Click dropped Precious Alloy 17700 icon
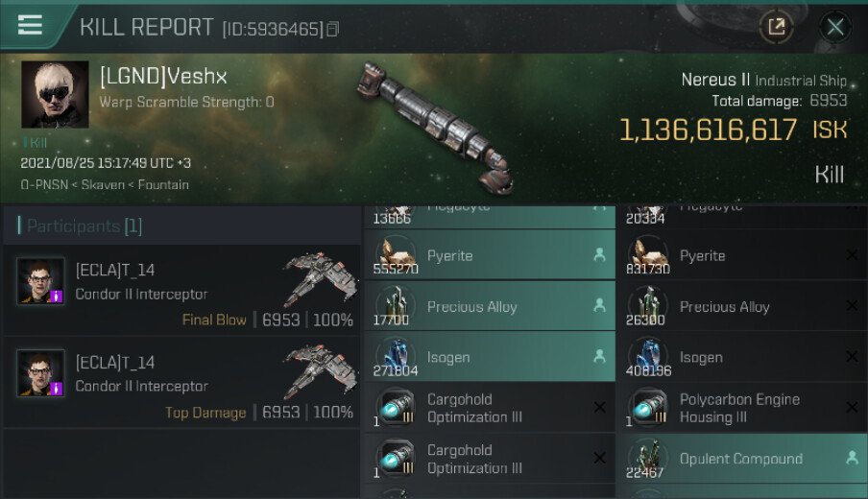 coord(396,306)
